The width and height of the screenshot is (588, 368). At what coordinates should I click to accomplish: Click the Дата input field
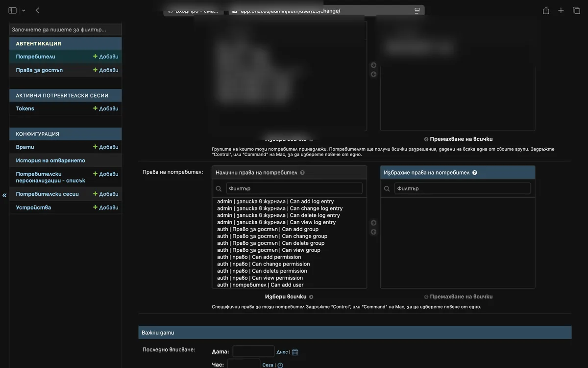(x=253, y=351)
